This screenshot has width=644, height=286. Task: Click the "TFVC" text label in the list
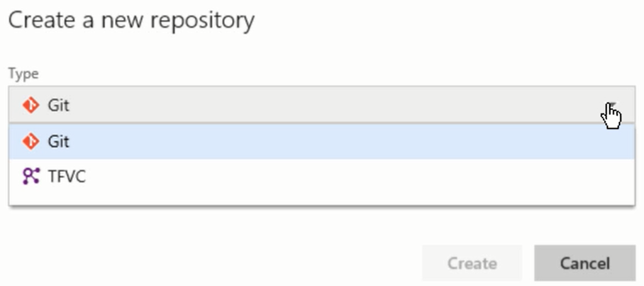click(67, 177)
